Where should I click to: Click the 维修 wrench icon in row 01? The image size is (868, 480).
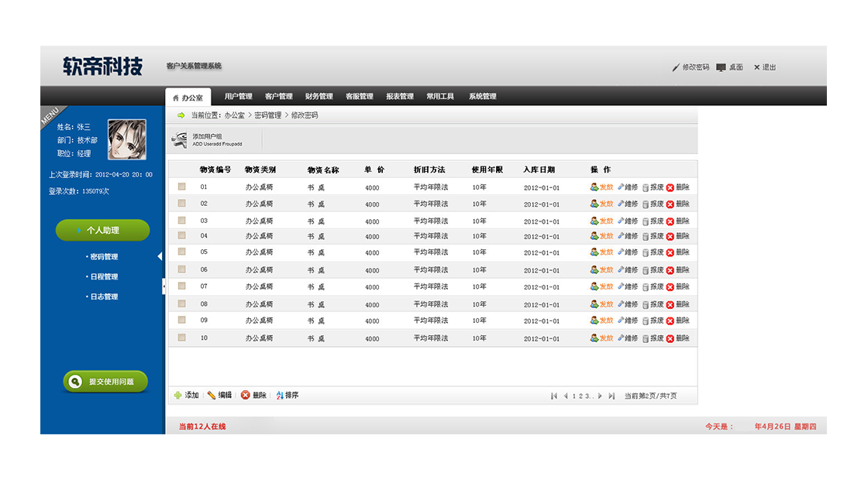click(621, 187)
